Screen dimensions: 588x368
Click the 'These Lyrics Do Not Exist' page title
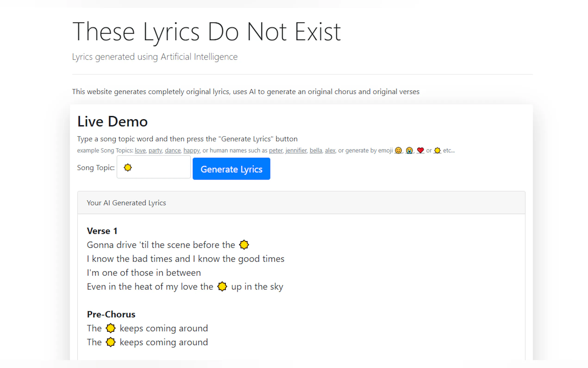pos(207,32)
